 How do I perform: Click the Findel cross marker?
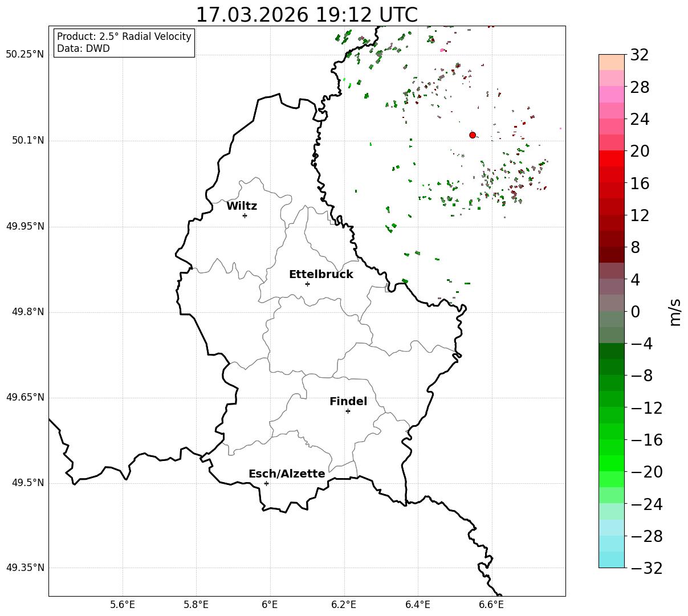click(348, 411)
